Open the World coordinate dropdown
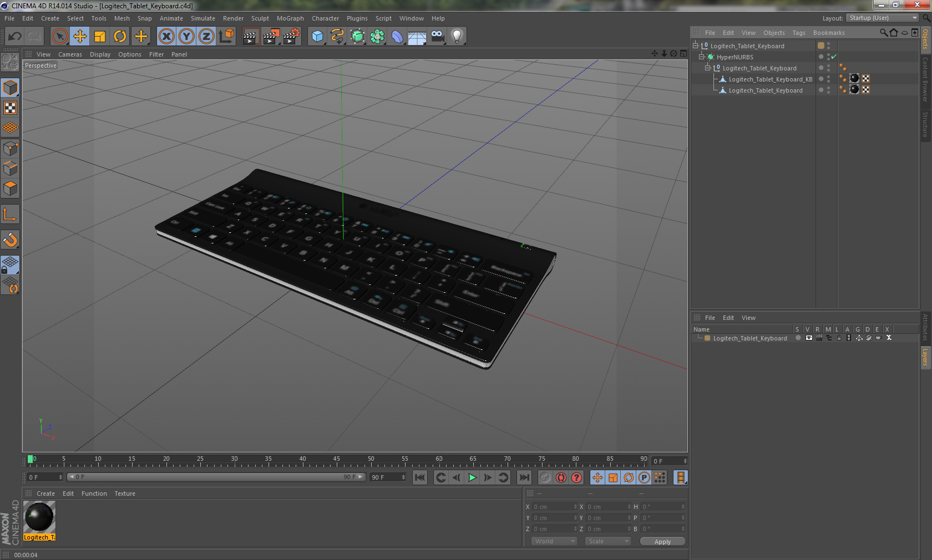 click(x=554, y=541)
